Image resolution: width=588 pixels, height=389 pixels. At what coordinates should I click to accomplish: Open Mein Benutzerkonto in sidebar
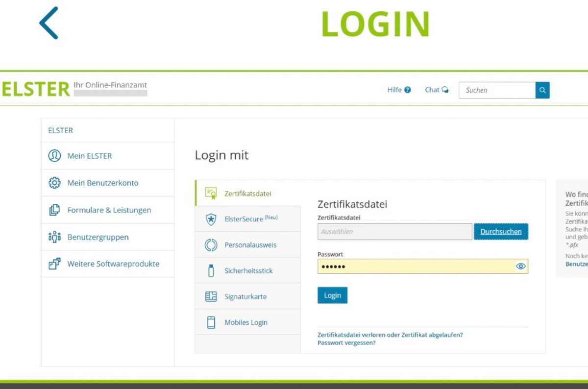point(107,183)
